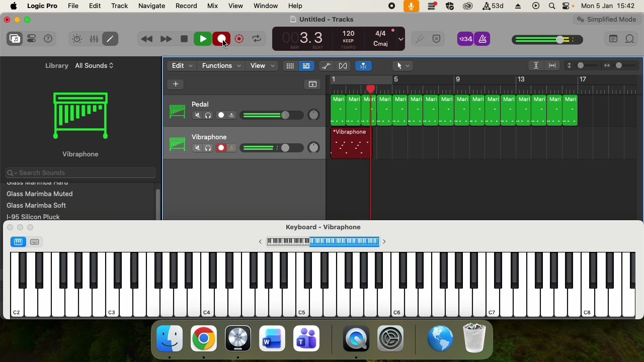The height and width of the screenshot is (362, 644).
Task: Click the add track plus button
Action: [x=176, y=84]
